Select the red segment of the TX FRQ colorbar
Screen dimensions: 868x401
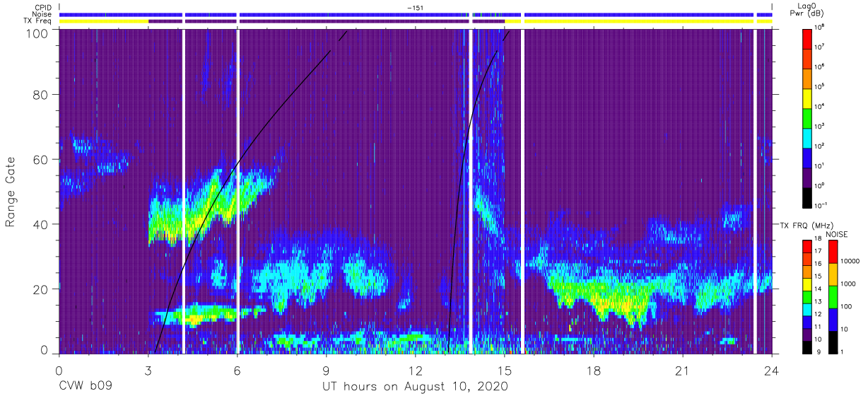point(807,247)
